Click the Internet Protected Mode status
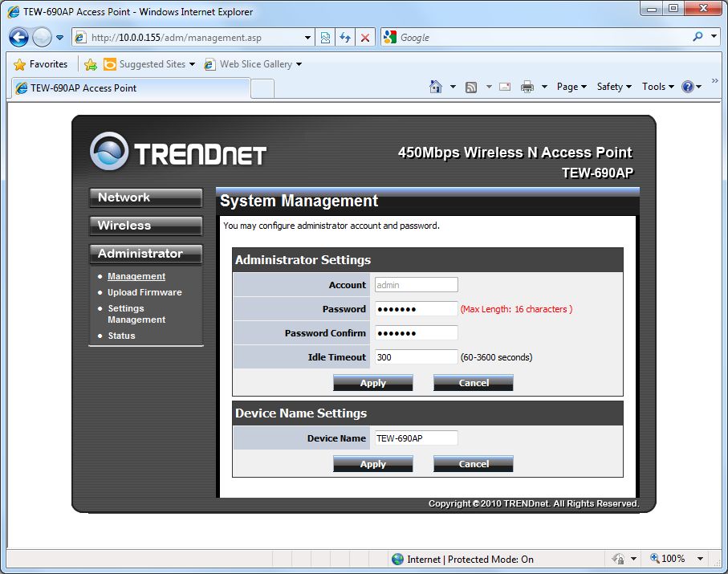The height and width of the screenshot is (574, 728). coord(462,559)
